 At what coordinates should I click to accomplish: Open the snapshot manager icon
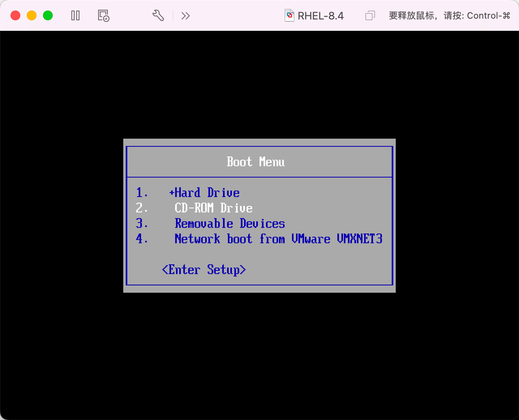(104, 16)
